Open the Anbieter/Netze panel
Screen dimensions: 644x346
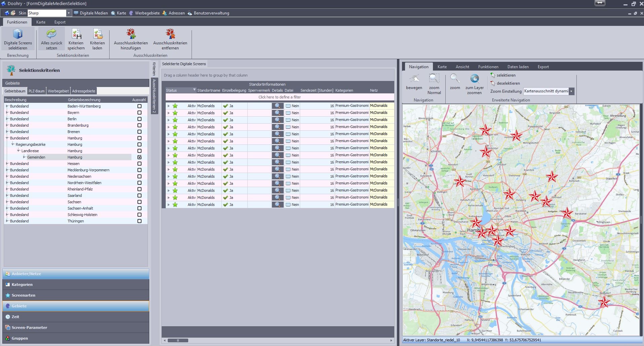click(x=76, y=274)
